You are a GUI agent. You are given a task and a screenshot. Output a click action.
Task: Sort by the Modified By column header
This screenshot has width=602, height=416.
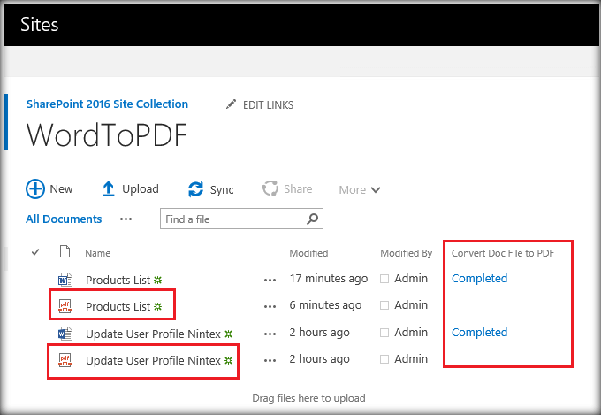[x=406, y=253]
